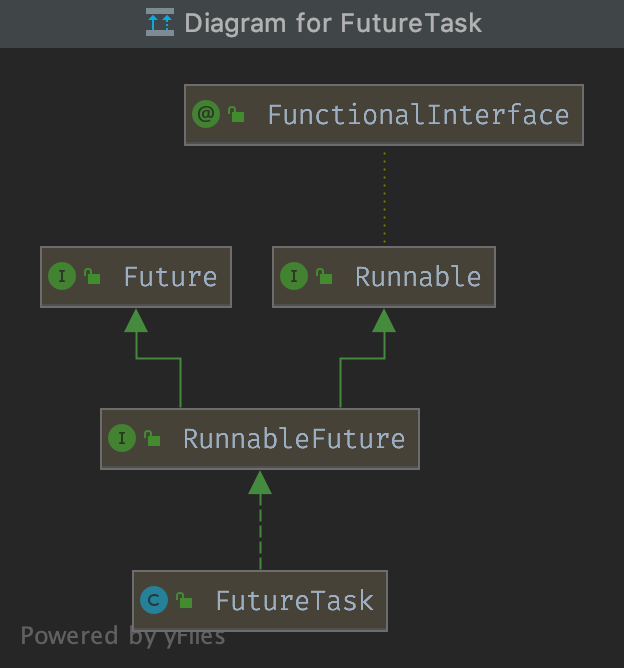624x668 pixels.
Task: Click the interface icon on the Runnable node
Action: coord(294,277)
